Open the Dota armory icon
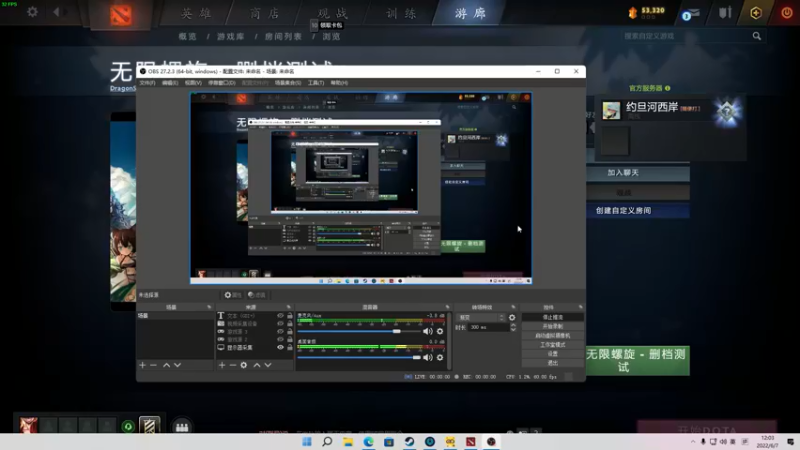The height and width of the screenshot is (450, 800). coord(725,12)
